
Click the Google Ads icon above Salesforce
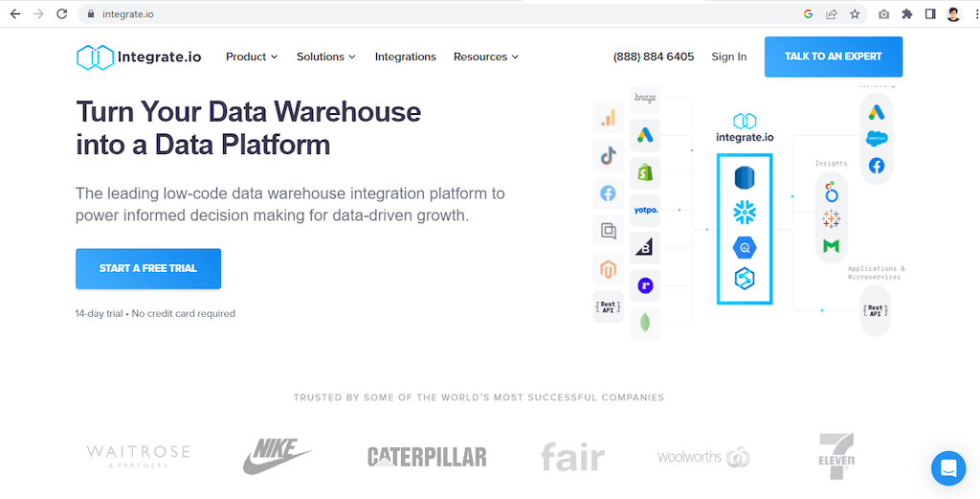877,113
